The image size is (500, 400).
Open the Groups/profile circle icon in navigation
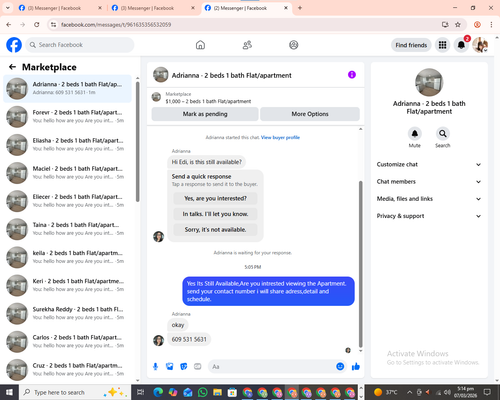coord(294,45)
